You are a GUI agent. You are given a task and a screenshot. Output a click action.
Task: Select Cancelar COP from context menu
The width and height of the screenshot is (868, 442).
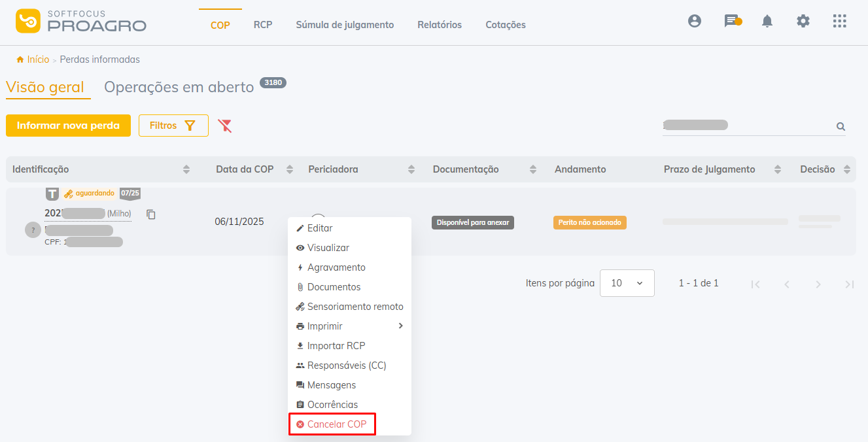[332, 424]
